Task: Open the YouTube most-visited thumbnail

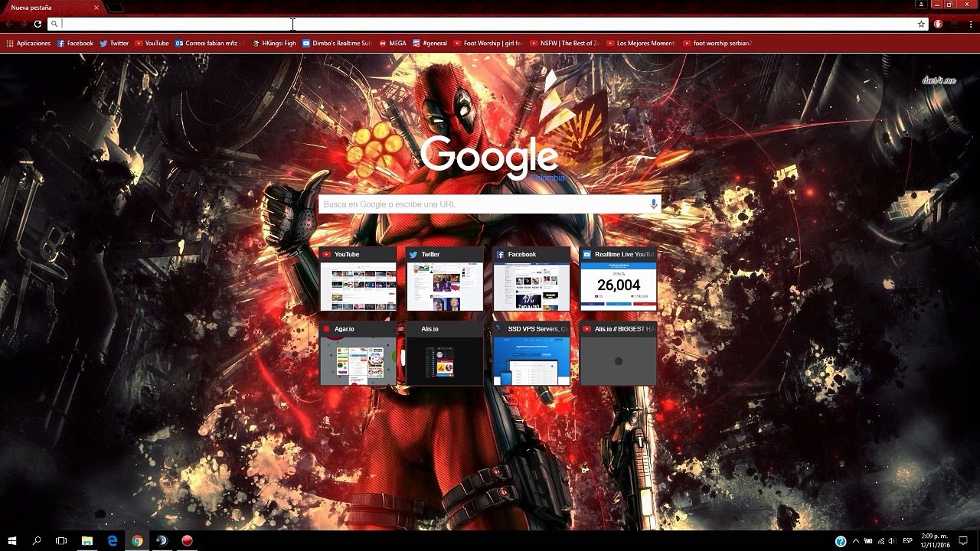Action: (x=358, y=279)
